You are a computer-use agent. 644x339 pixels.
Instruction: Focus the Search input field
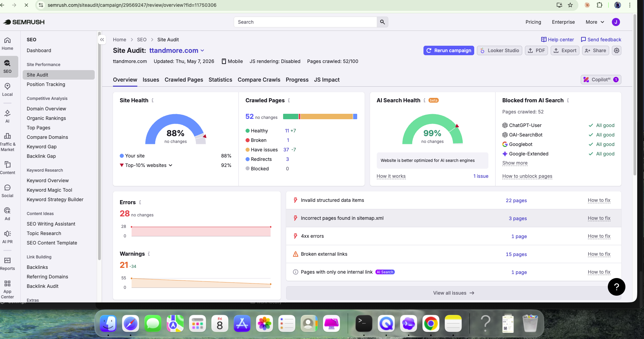(305, 22)
